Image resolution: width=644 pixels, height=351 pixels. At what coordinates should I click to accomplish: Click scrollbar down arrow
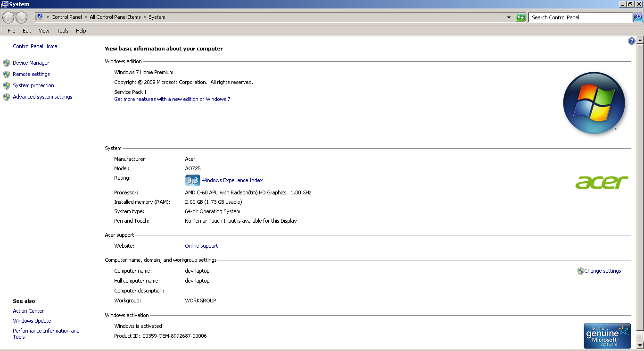tap(640, 345)
